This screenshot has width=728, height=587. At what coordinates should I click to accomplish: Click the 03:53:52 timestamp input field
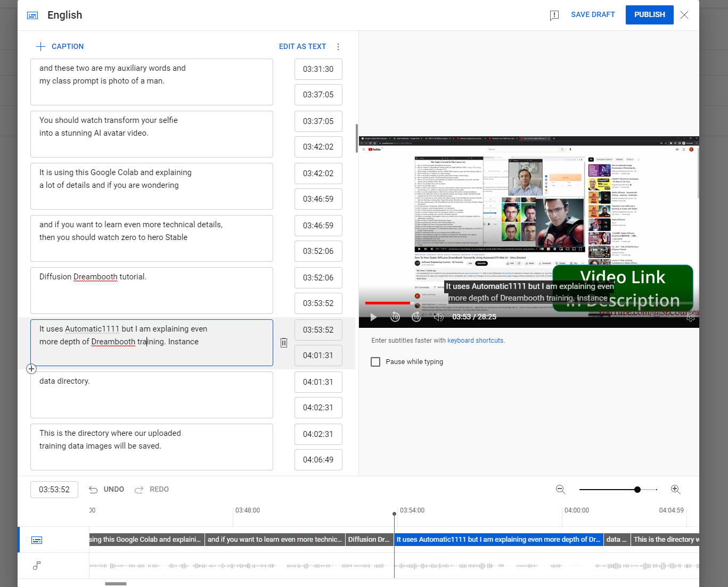click(54, 489)
